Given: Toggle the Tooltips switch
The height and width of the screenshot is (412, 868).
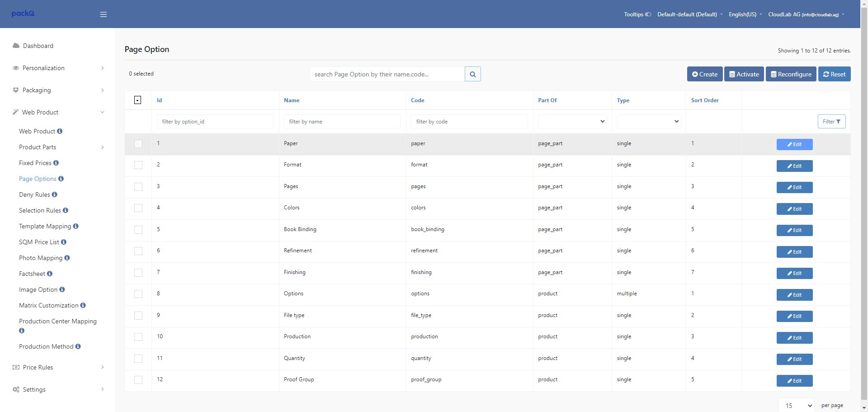Looking at the screenshot, I should [648, 14].
